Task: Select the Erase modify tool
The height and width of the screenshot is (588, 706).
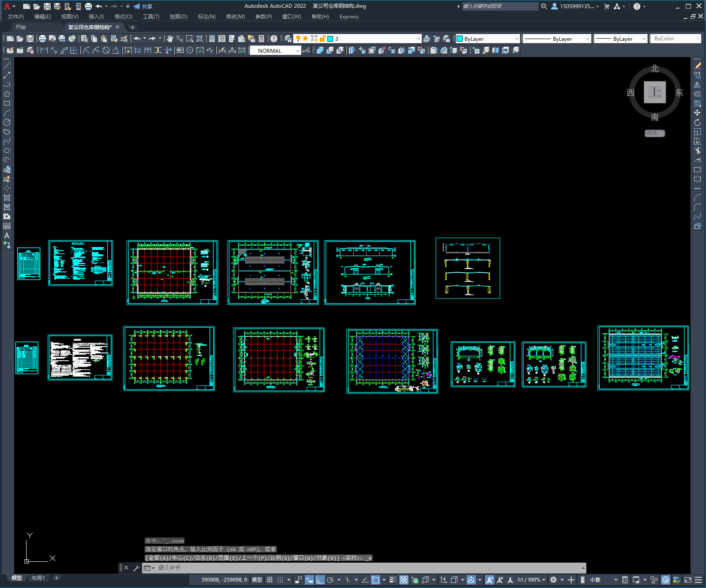Action: [697, 66]
